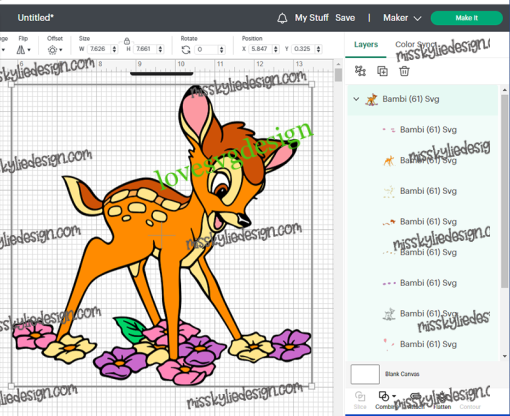Click the Blank Canvas label
Screen dimensions: 510x416
[402, 374]
